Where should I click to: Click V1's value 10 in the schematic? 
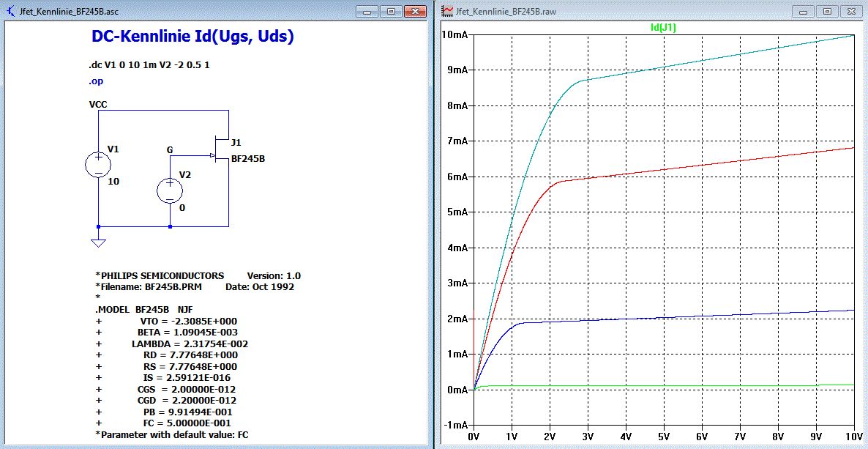pos(113,180)
